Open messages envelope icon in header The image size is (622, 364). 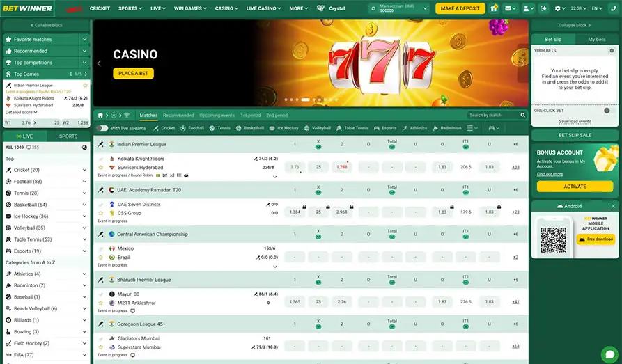pos(510,8)
